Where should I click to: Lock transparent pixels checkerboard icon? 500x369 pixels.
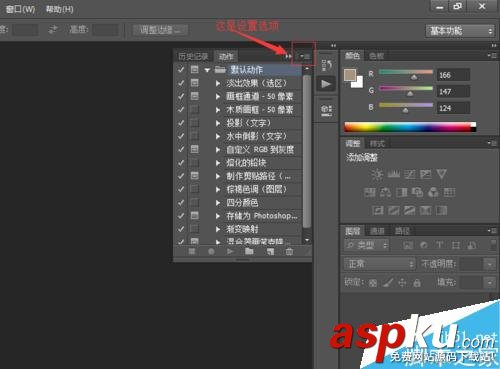tap(373, 283)
